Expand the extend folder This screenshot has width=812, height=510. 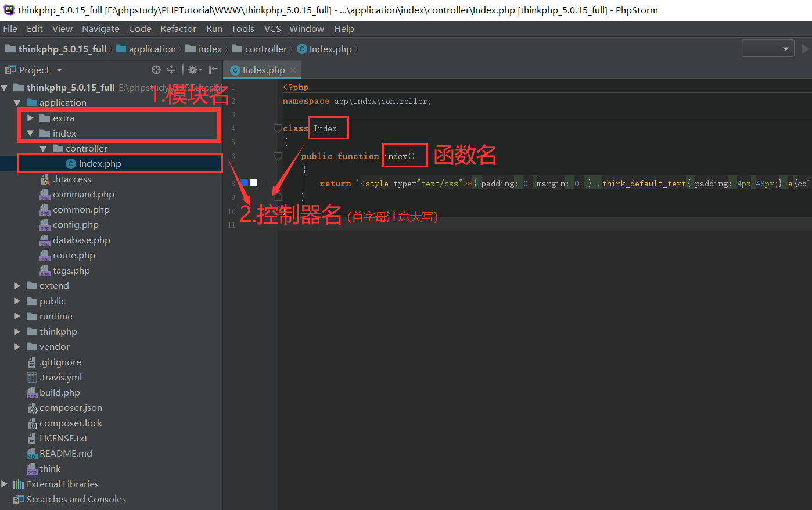(17, 286)
